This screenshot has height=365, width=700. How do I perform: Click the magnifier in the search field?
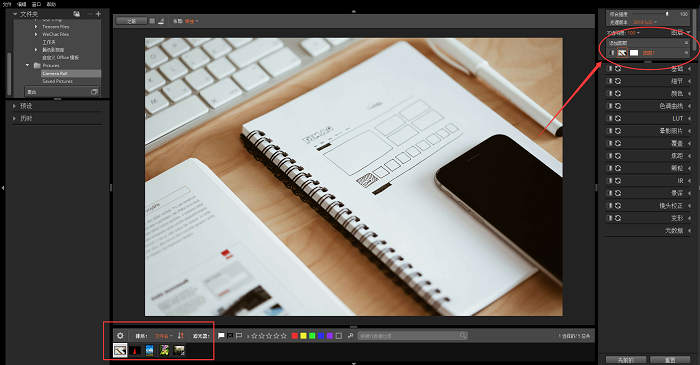coord(463,336)
